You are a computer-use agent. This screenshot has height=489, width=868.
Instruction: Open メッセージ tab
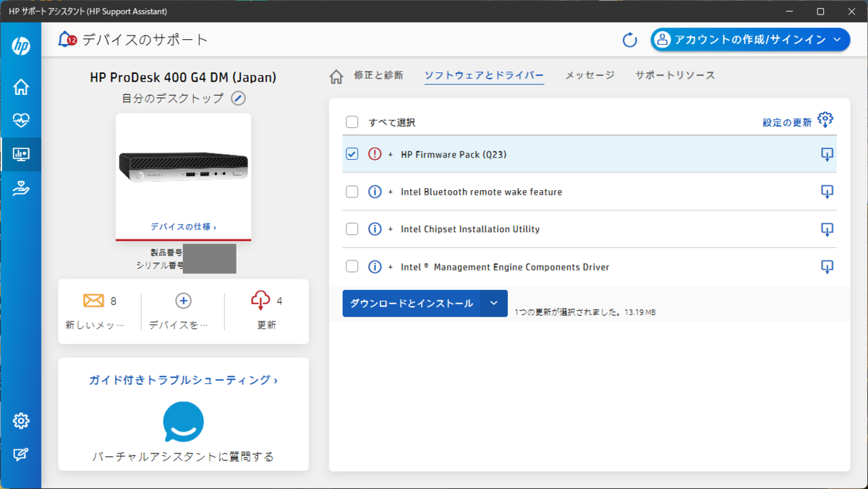click(590, 75)
